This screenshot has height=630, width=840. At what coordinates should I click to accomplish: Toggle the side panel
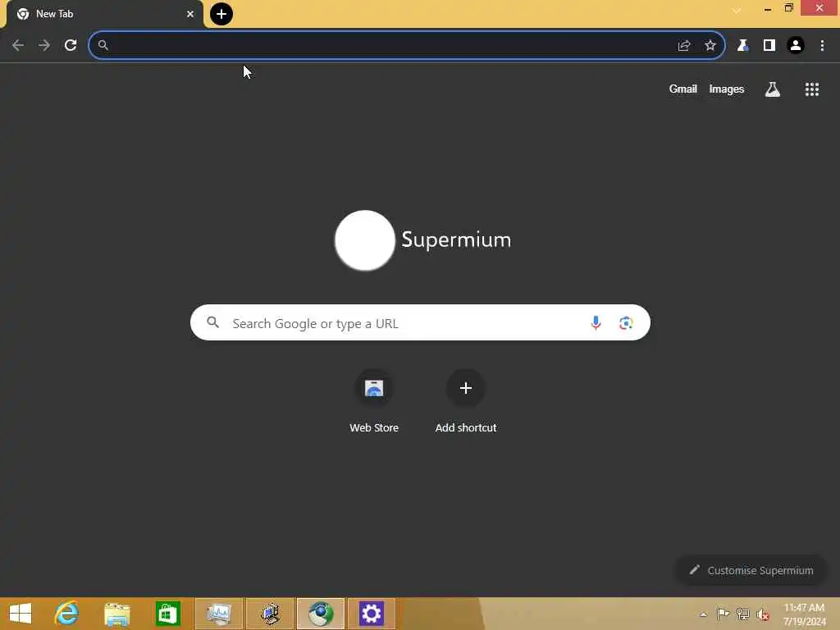pyautogui.click(x=769, y=46)
